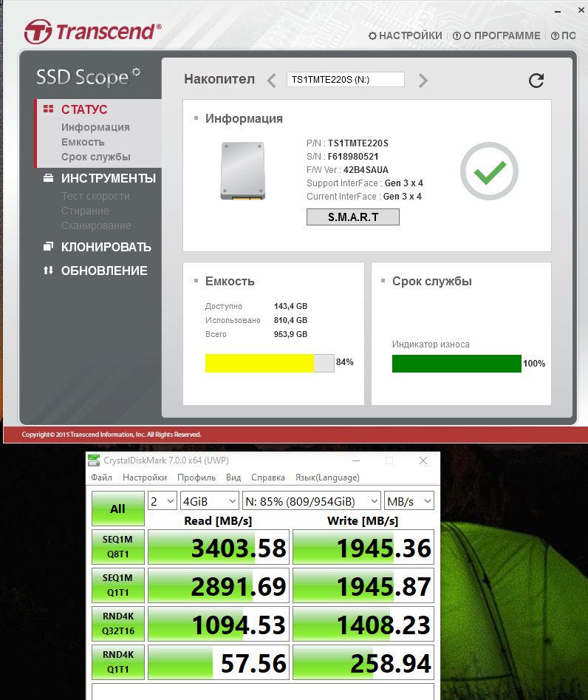
Task: Click the 1945.36 write result
Action: coord(363,547)
